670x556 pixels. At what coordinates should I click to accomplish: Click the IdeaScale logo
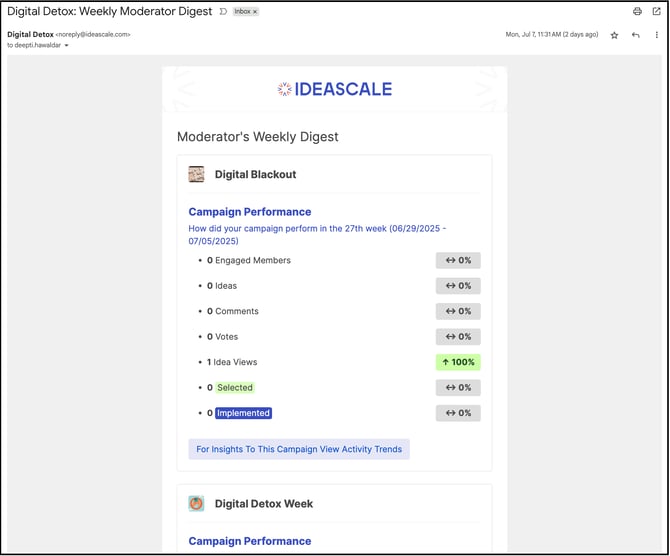coord(334,89)
